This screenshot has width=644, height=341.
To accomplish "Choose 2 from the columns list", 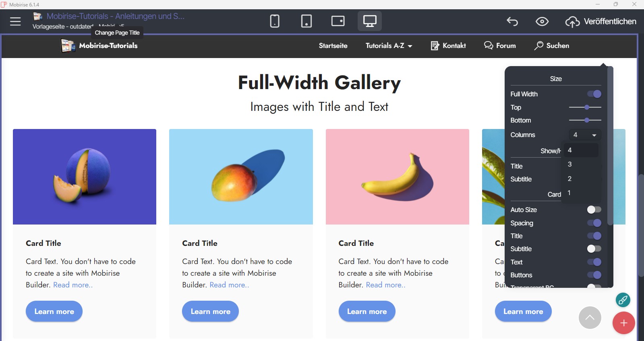I will coord(570,179).
